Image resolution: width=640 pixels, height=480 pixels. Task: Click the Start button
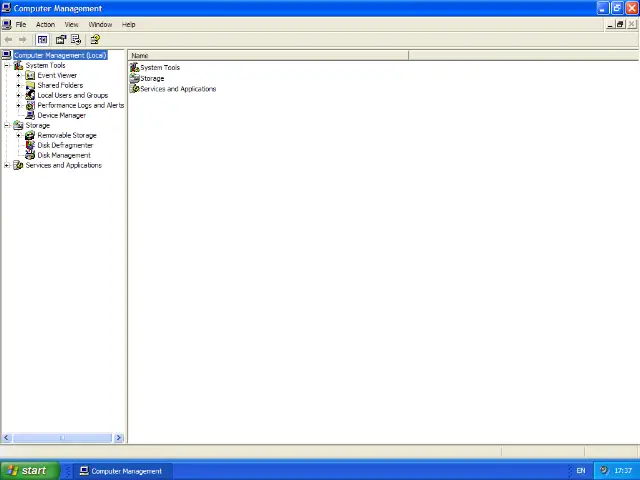(30, 471)
